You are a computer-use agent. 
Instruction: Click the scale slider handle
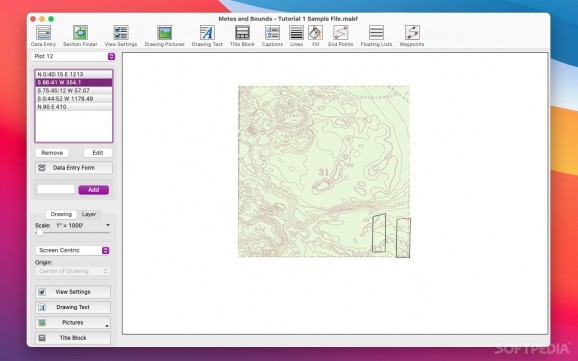point(40,233)
